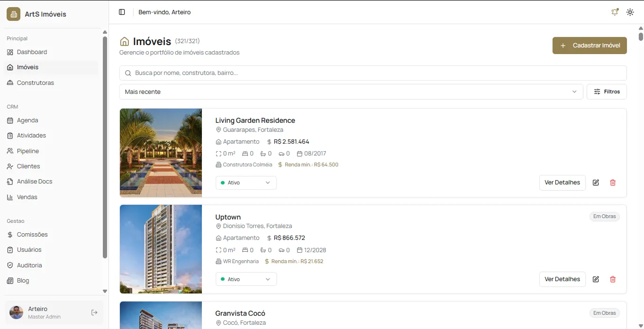Click the Granvista Cocó title
The width and height of the screenshot is (644, 329).
pyautogui.click(x=240, y=313)
